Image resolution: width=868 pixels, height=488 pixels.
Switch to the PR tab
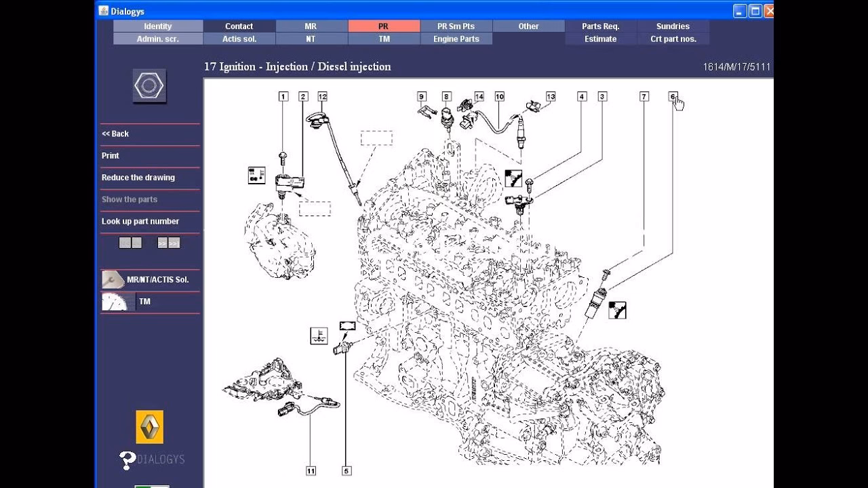coord(383,26)
